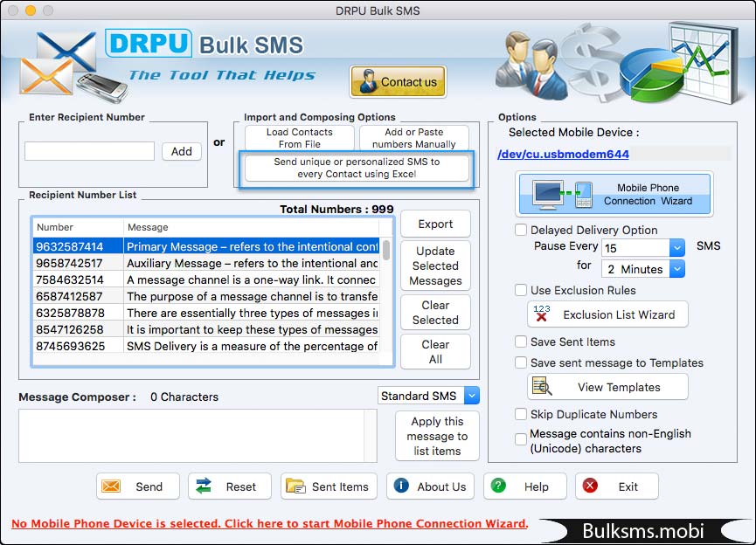The height and width of the screenshot is (545, 756).
Task: Click message 'Auxiliary Message – refers to'
Action: click(x=253, y=263)
